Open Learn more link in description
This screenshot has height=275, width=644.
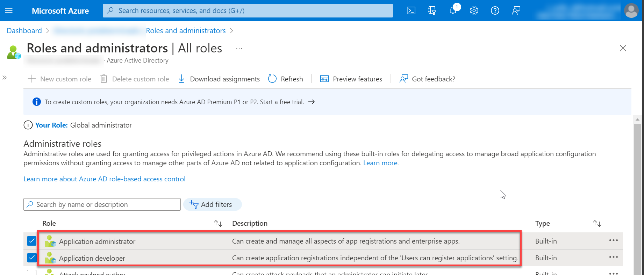point(380,163)
